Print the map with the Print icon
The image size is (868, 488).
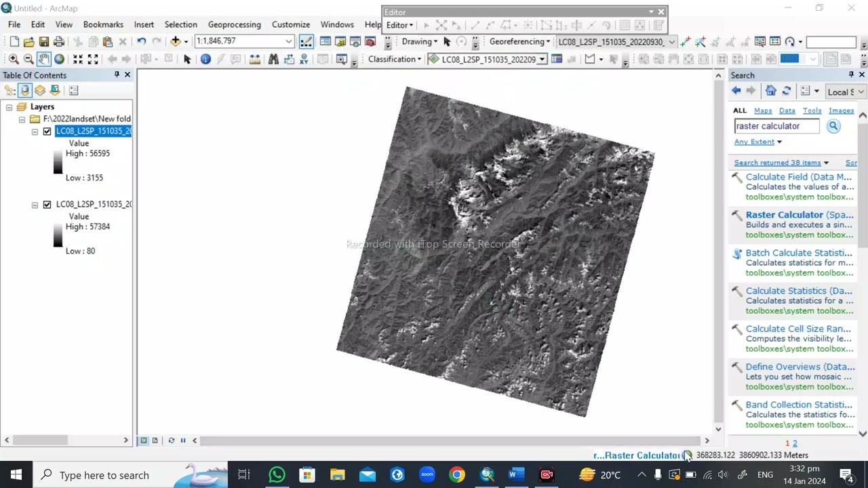point(58,42)
